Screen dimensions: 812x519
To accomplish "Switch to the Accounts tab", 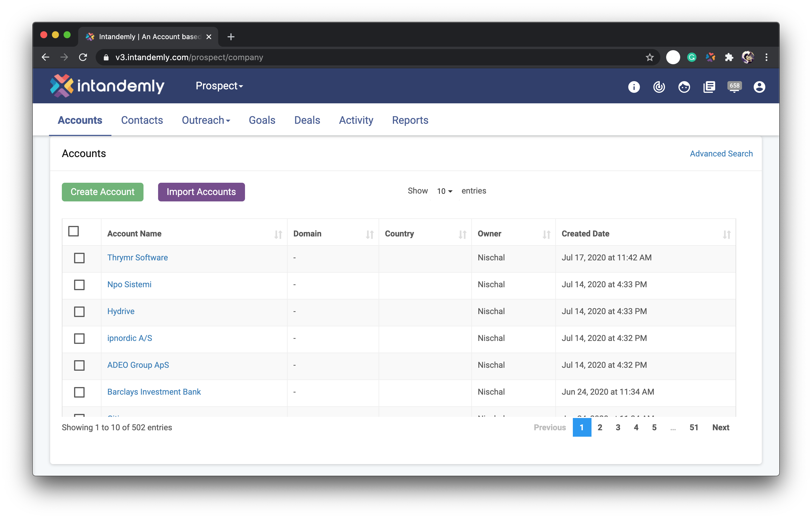I will pyautogui.click(x=80, y=120).
